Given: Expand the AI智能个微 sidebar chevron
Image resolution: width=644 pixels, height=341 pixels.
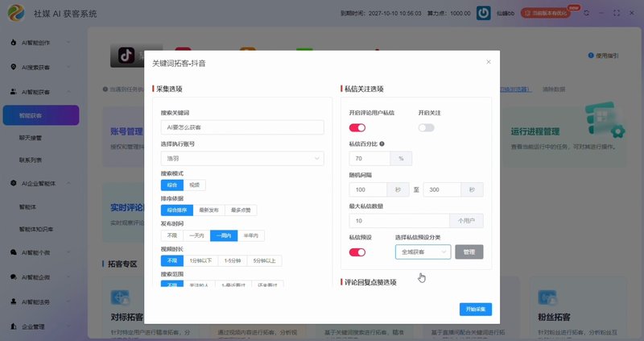Looking at the screenshot, I should [68, 252].
